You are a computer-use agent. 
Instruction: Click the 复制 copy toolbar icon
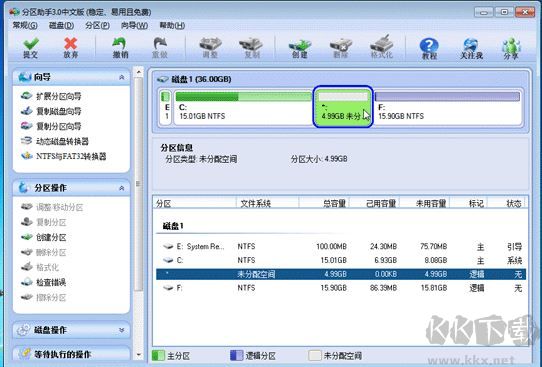coord(252,48)
